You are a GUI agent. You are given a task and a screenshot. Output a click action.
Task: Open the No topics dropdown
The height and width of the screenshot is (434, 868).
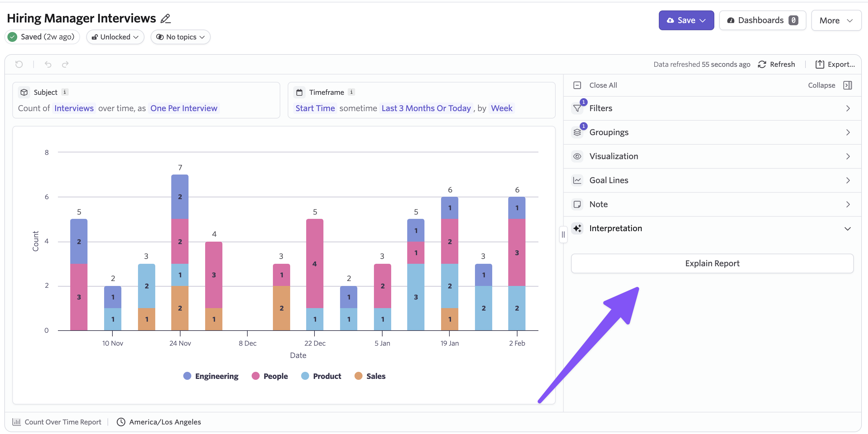(x=180, y=37)
